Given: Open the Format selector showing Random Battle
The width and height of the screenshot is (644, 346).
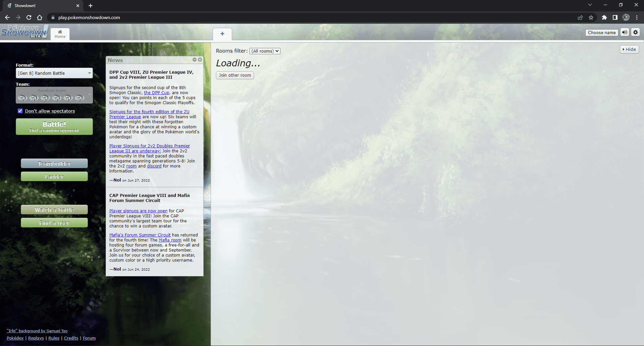Looking at the screenshot, I should (54, 73).
